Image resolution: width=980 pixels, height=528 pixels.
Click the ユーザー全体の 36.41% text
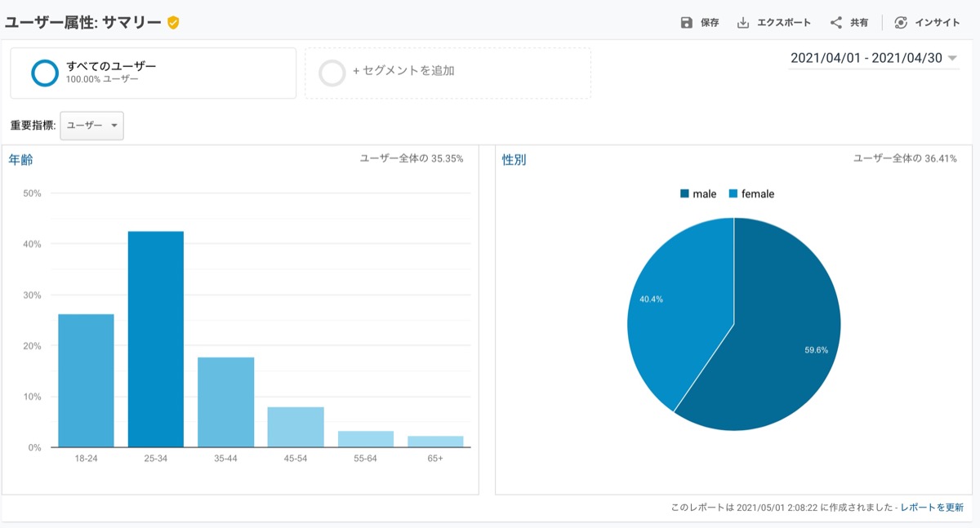906,158
